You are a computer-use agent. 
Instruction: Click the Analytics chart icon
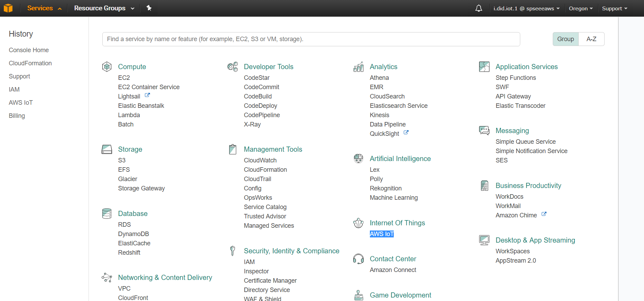click(x=358, y=67)
